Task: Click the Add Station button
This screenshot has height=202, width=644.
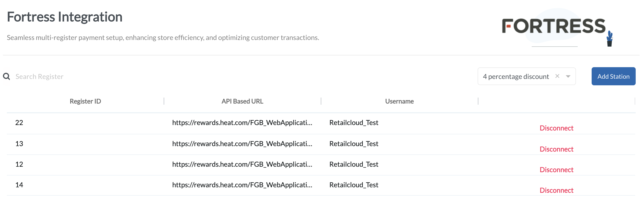Action: [x=613, y=76]
